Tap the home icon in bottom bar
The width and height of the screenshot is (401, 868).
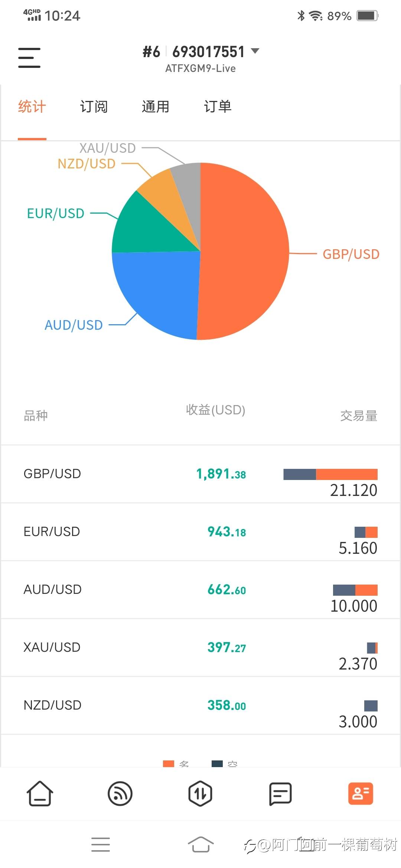pyautogui.click(x=40, y=794)
